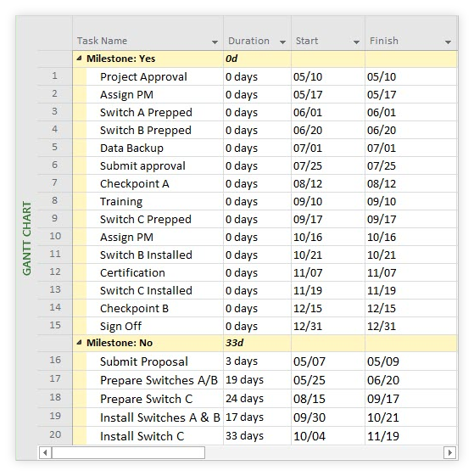Select the Checkpoint B task
Screen dimensions: 474x476
[134, 309]
